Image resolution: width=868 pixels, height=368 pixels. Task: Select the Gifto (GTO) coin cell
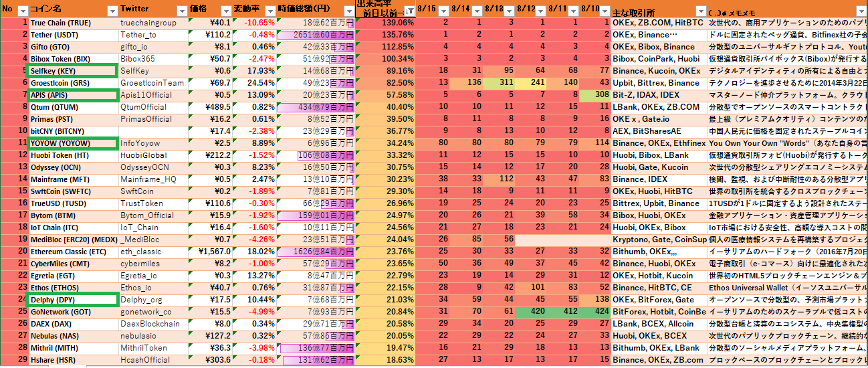click(73, 47)
